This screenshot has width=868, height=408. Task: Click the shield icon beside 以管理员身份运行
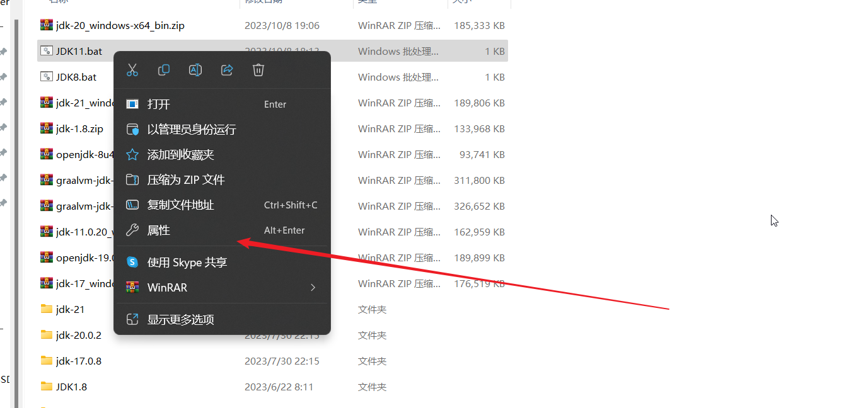132,129
